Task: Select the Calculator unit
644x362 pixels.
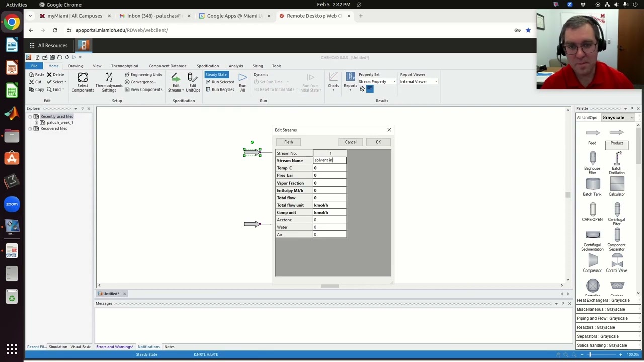Action: coord(617,187)
